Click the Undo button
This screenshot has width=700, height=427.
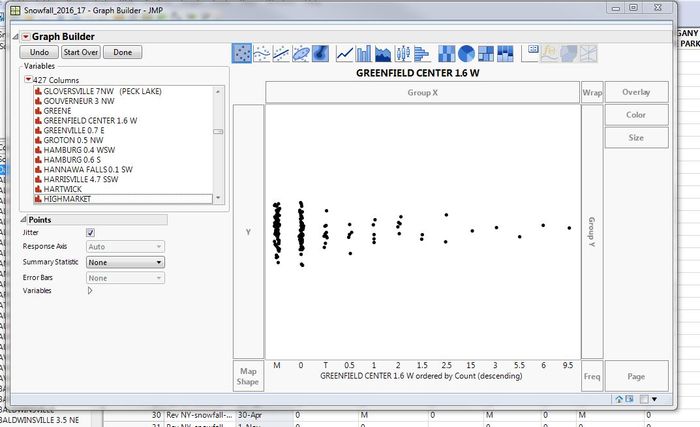point(39,52)
